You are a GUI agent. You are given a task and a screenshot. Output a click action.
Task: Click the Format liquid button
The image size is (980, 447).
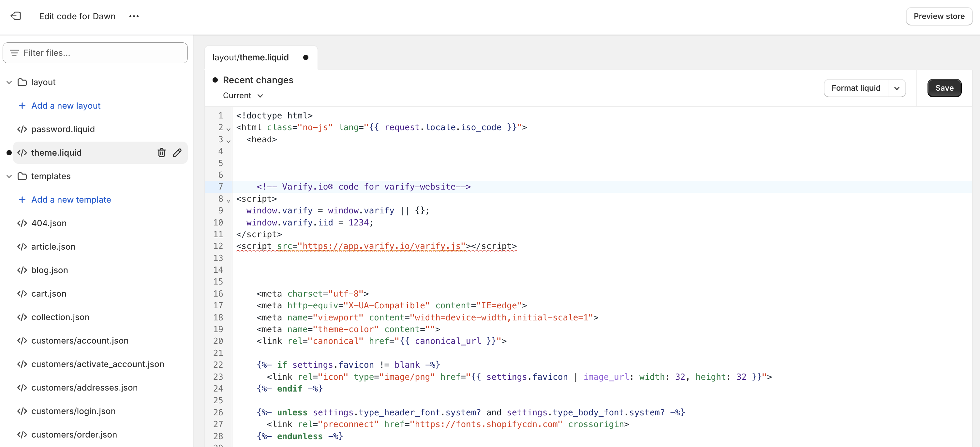point(856,88)
